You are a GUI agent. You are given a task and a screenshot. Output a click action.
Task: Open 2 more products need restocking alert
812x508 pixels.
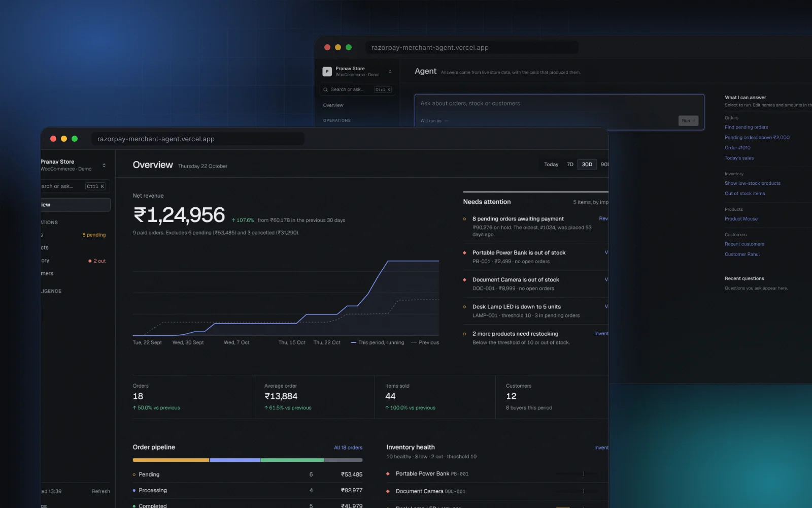[535, 338]
